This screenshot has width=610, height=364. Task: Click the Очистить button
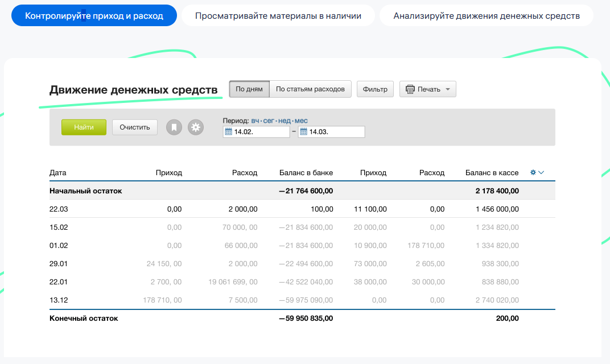click(x=135, y=127)
